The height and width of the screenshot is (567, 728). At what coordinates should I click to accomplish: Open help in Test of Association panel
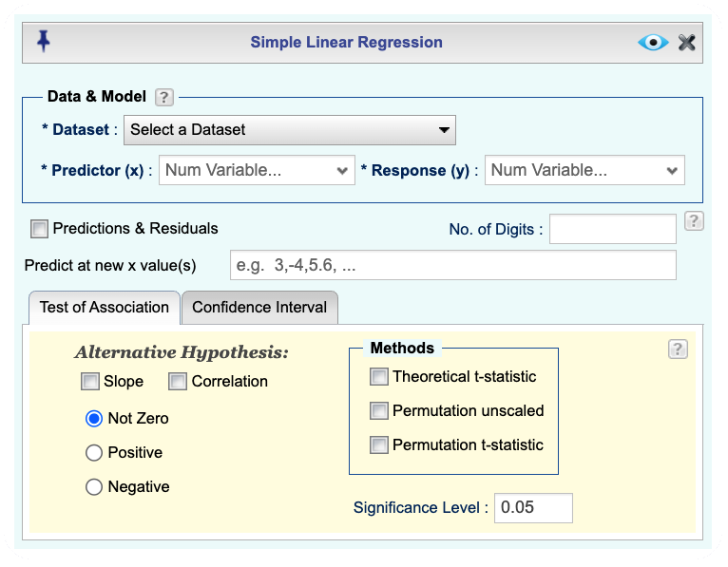point(678,349)
